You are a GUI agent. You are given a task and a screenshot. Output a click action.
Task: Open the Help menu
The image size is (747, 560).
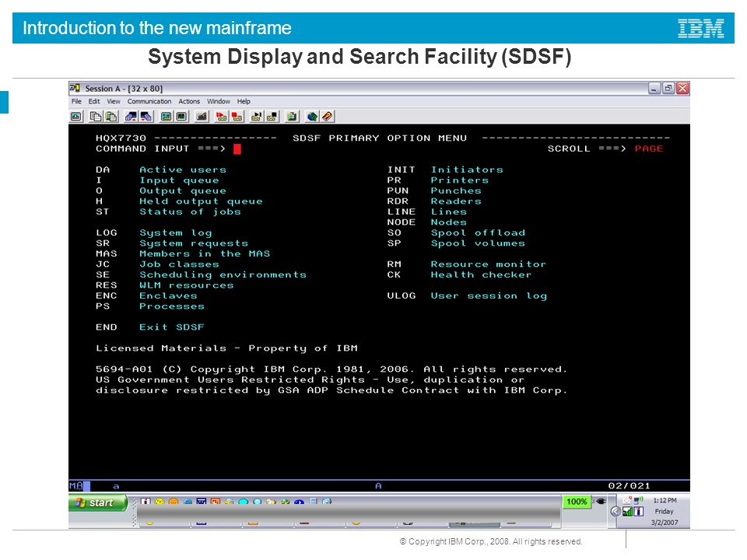[244, 101]
